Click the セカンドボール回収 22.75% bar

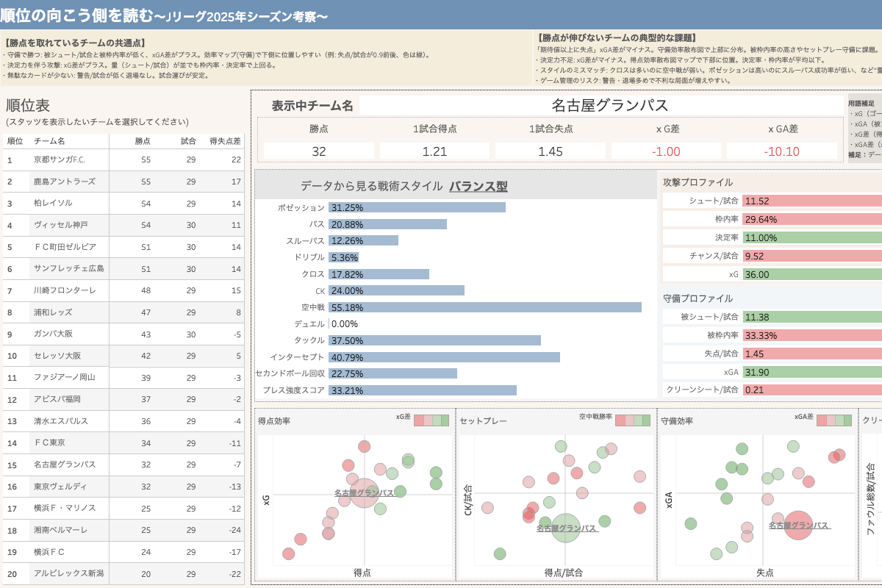coord(392,373)
